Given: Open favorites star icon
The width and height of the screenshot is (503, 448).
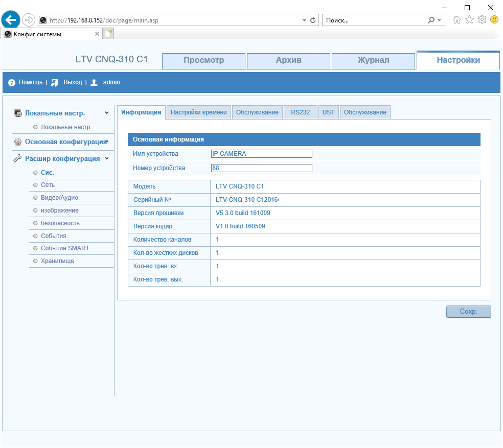Looking at the screenshot, I should tap(469, 20).
